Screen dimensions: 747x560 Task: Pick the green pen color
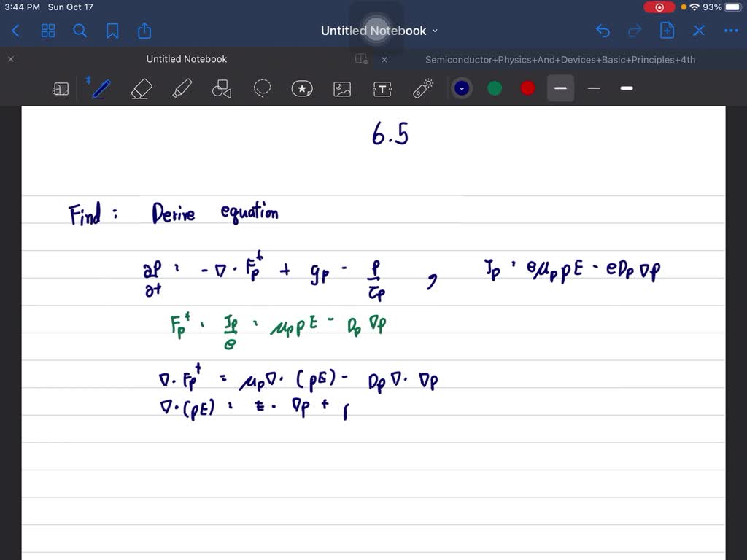[x=495, y=88]
